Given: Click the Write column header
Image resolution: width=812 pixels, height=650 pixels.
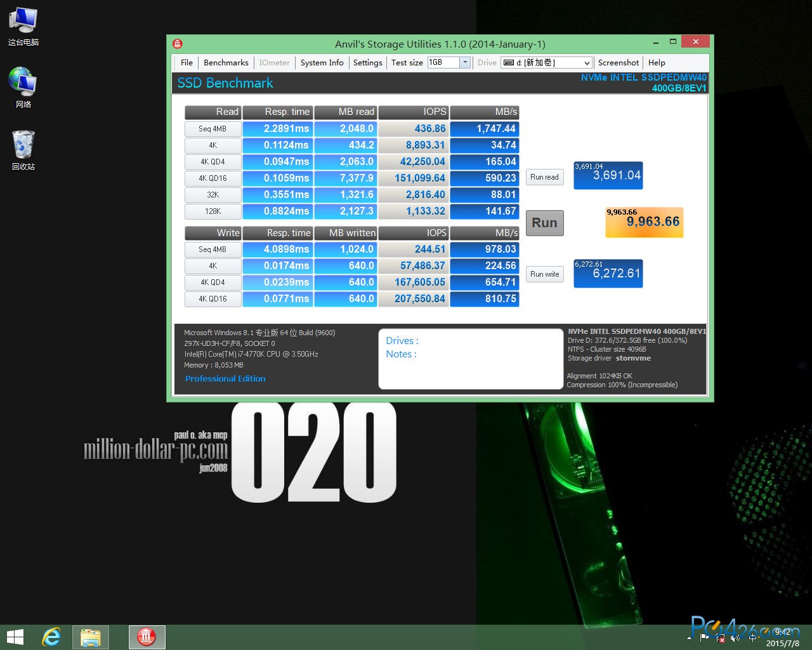Looking at the screenshot, I should point(213,233).
